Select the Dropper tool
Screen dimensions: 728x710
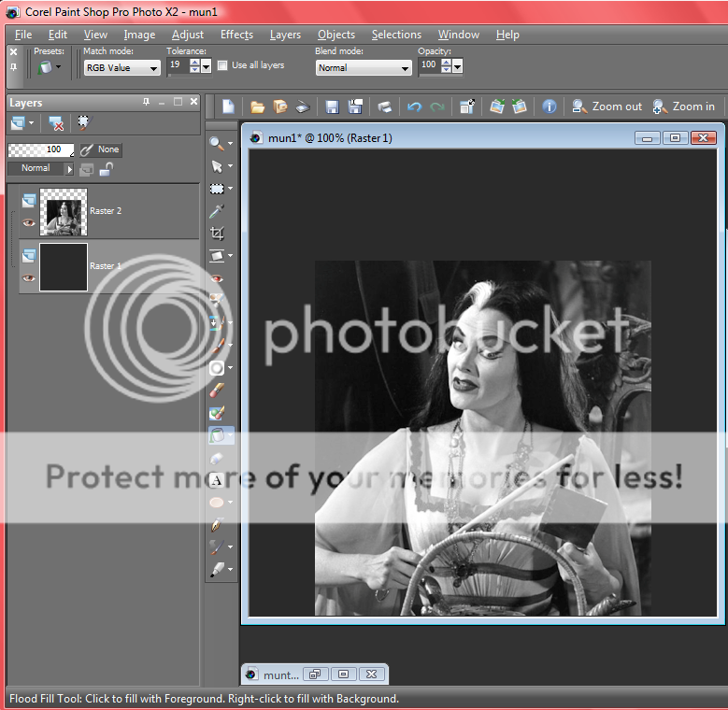tap(217, 211)
